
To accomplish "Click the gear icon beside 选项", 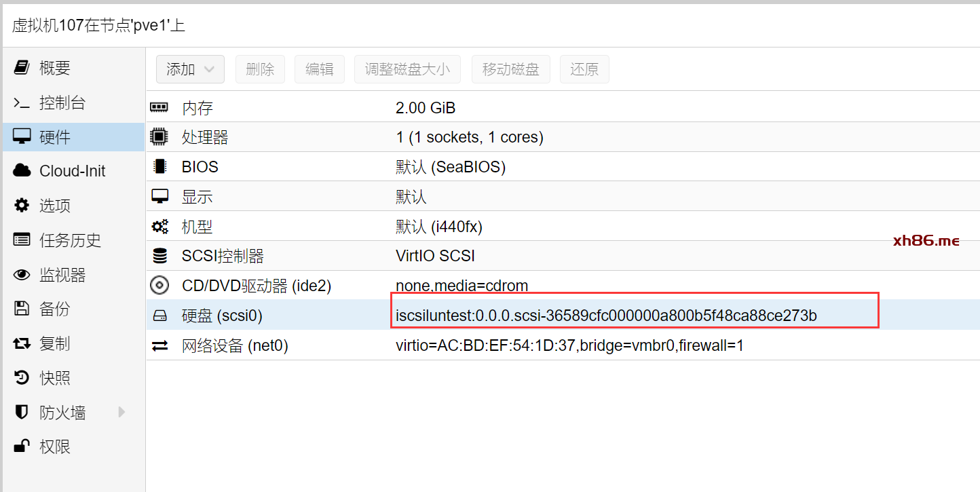I will click(x=22, y=205).
